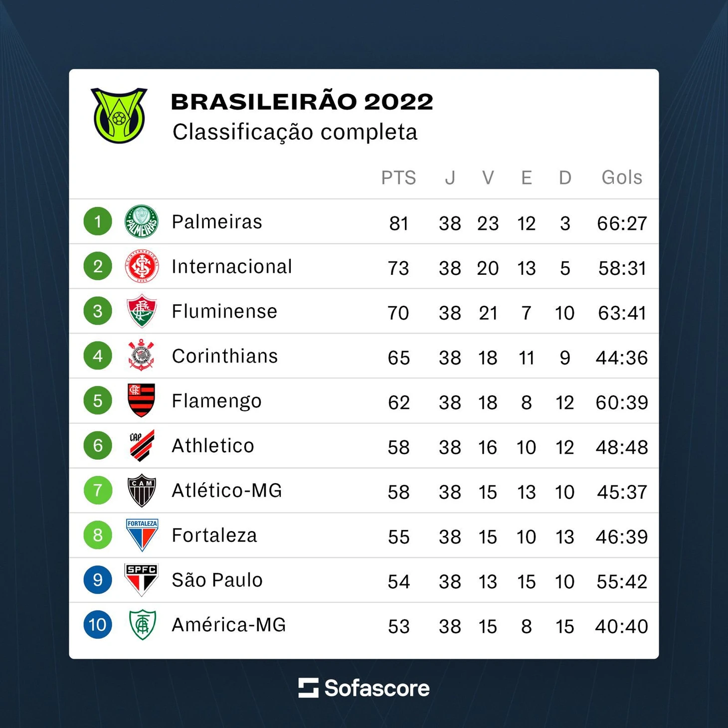Click the blue position 10 badge
This screenshot has height=728, width=728.
click(98, 625)
